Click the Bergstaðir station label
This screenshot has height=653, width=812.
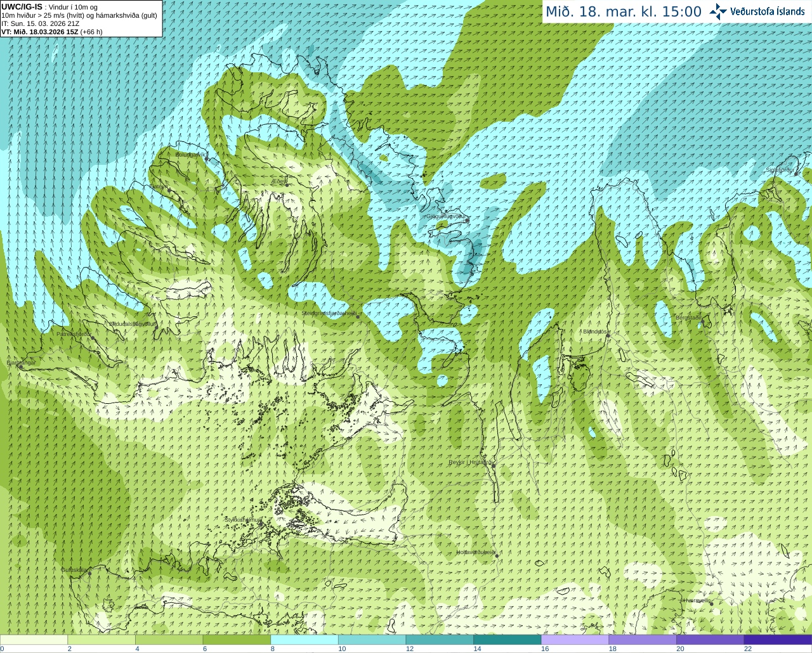tap(688, 318)
